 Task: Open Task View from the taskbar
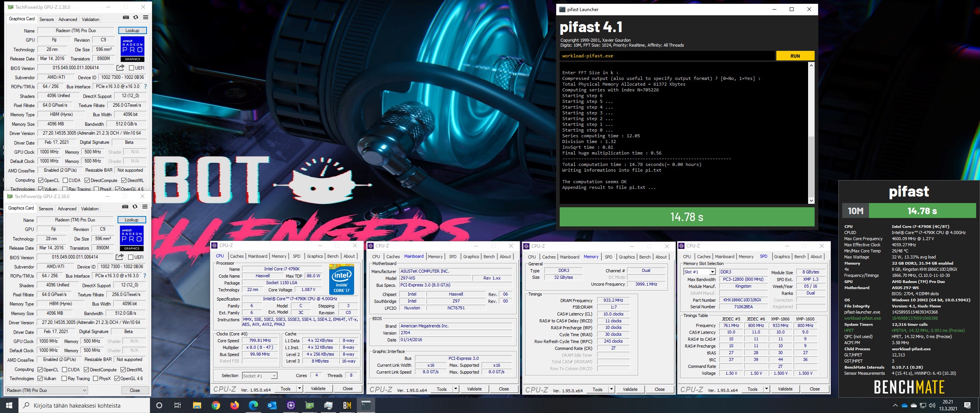click(178, 405)
